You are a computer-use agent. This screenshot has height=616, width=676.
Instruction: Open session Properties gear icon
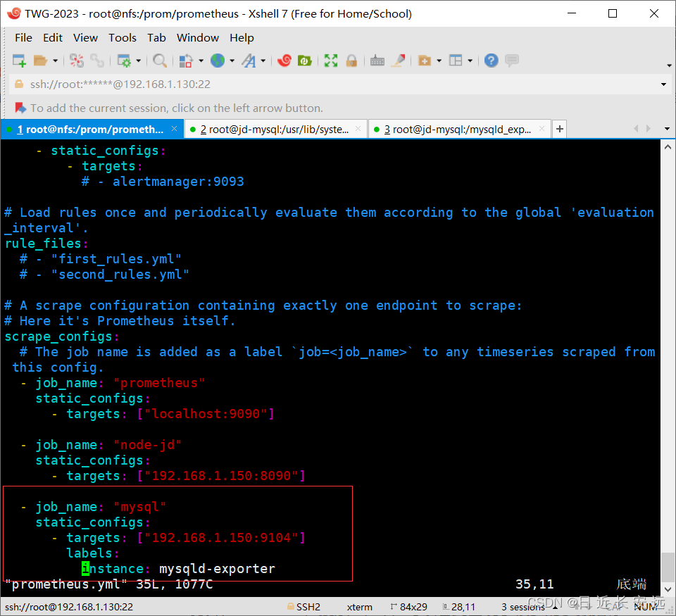click(124, 61)
